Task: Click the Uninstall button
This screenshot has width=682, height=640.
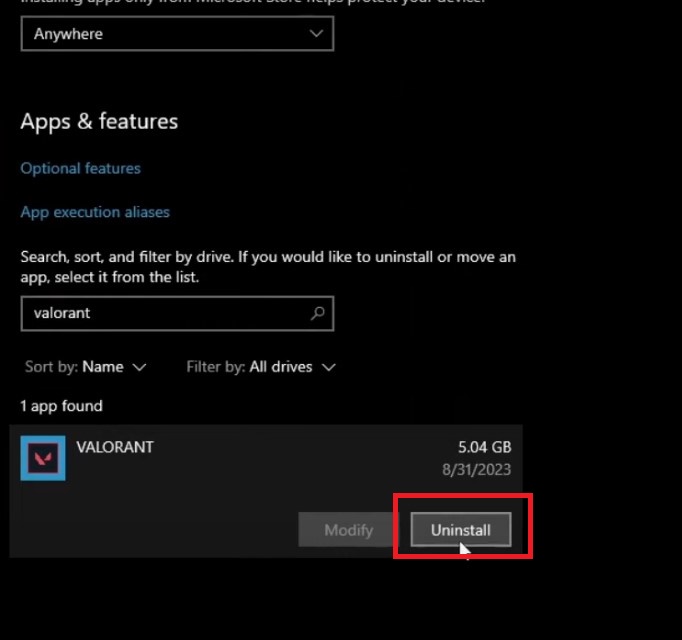Action: 461,529
